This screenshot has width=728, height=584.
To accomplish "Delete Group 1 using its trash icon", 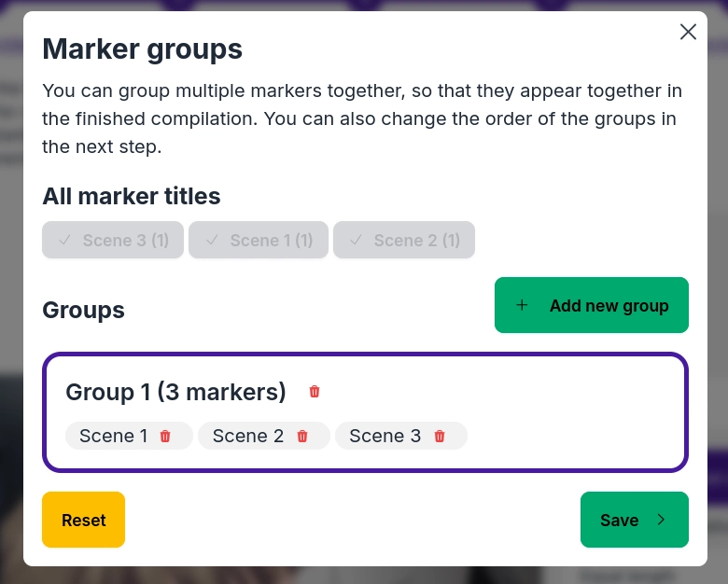I will point(315,392).
